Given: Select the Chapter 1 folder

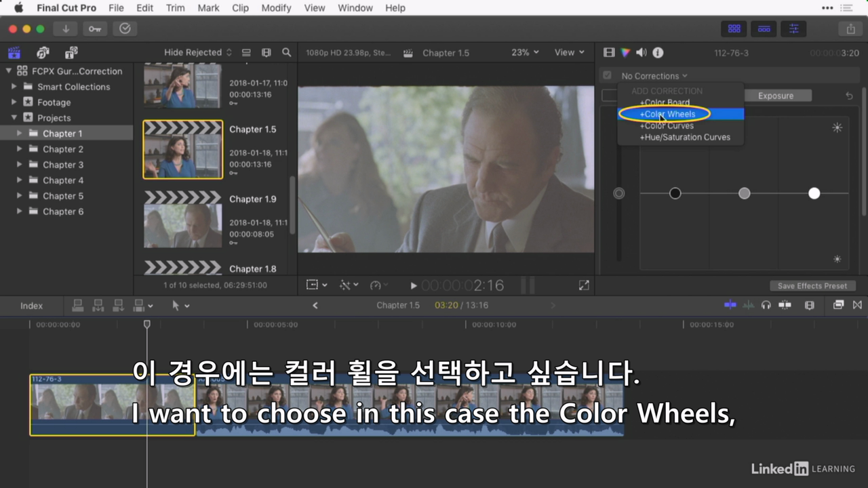Looking at the screenshot, I should (62, 134).
